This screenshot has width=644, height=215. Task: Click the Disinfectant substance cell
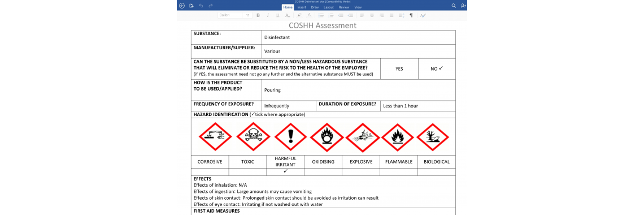point(359,37)
